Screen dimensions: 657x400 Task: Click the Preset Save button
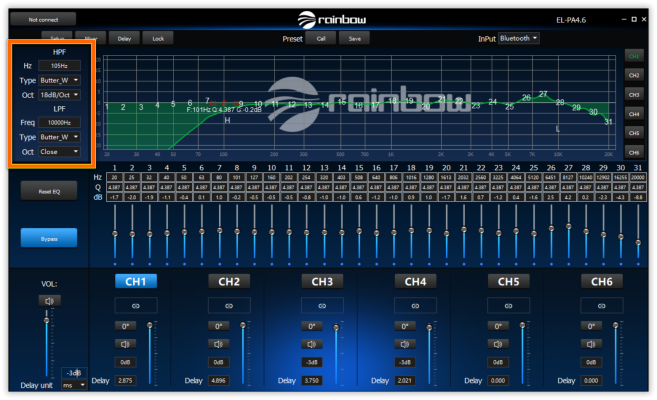354,38
